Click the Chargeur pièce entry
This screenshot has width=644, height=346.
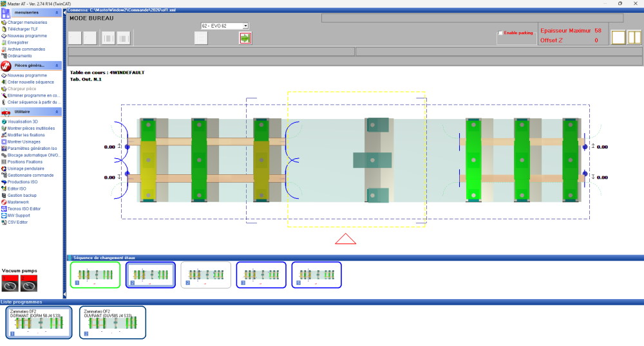point(22,89)
